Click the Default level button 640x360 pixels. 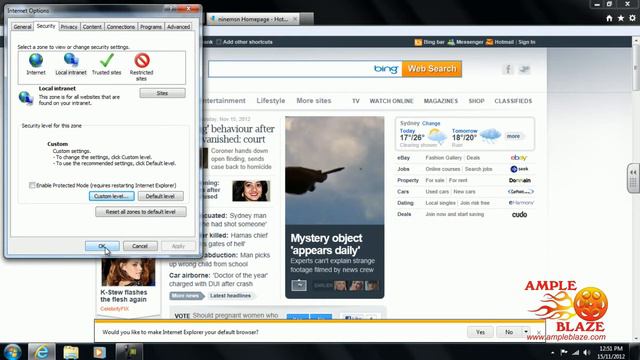[x=160, y=196]
